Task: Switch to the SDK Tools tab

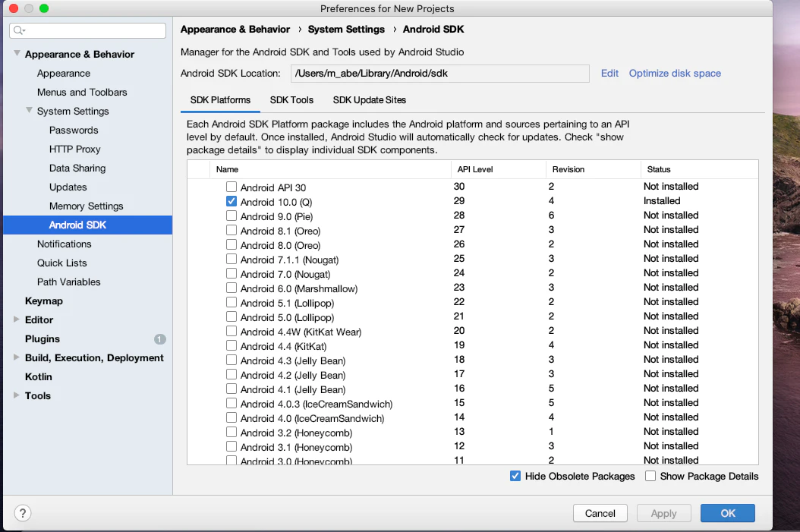Action: [291, 100]
